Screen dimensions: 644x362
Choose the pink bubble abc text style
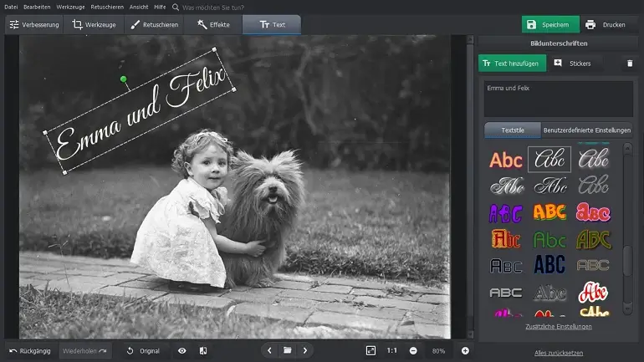point(593,212)
